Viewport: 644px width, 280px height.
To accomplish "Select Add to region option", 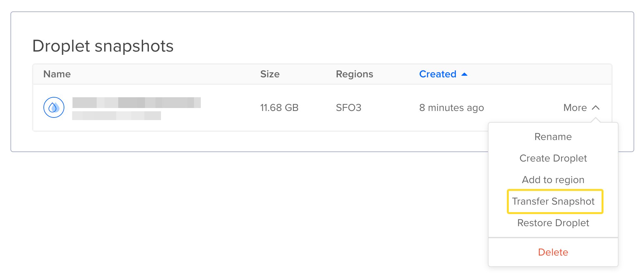I will click(x=553, y=180).
